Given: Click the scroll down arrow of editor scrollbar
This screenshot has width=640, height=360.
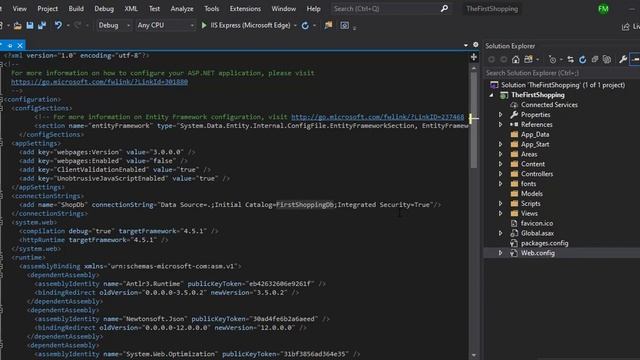Looking at the screenshot, I should pyautogui.click(x=473, y=356).
